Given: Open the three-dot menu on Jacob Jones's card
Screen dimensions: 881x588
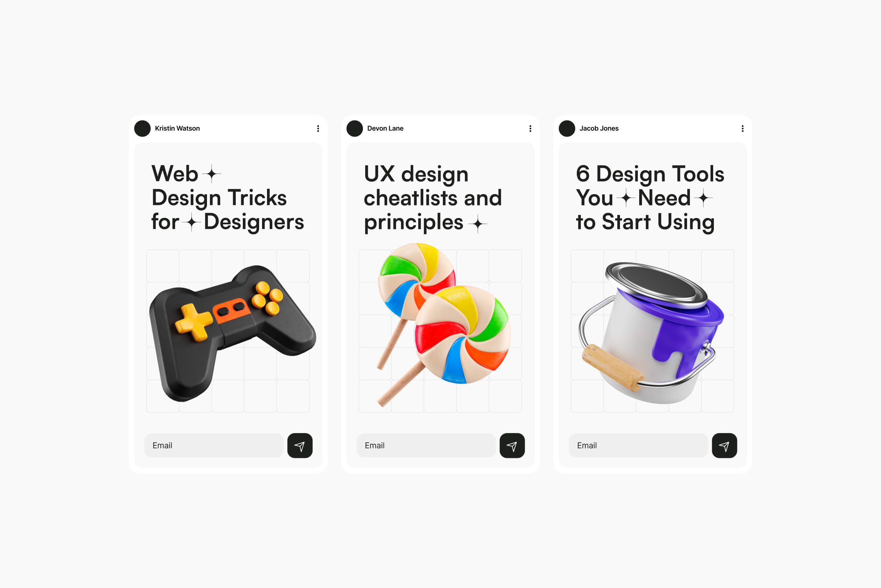Looking at the screenshot, I should pos(742,129).
